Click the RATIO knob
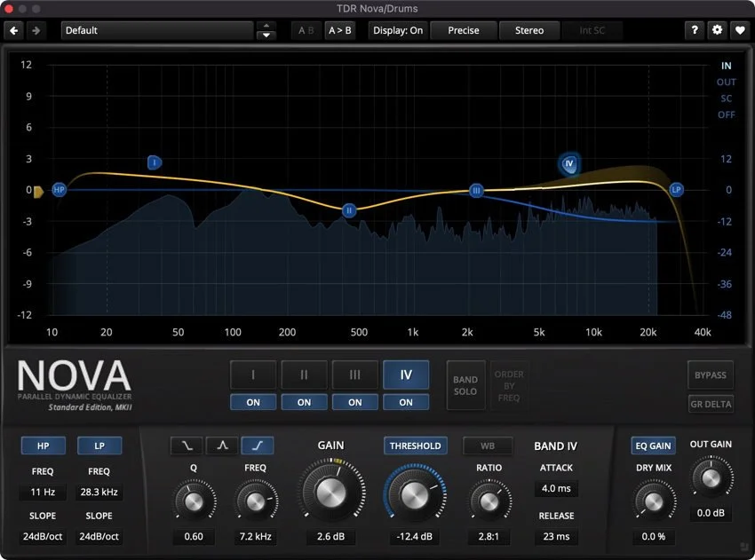The image size is (755, 560). tap(489, 501)
